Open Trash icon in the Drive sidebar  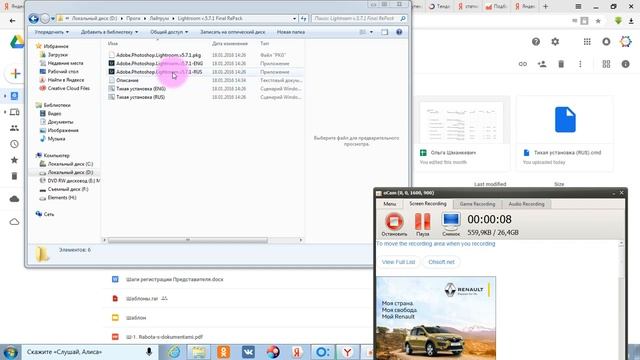(x=14, y=176)
